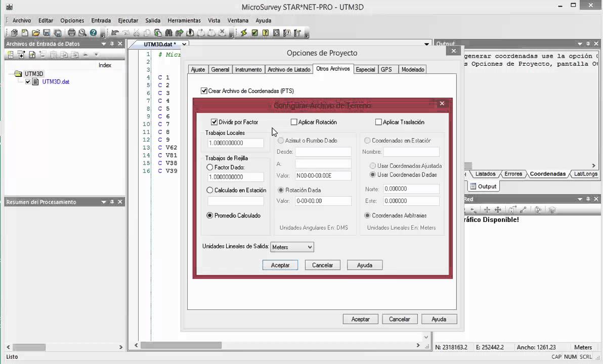Click the blue Help question mark icon

point(93,33)
